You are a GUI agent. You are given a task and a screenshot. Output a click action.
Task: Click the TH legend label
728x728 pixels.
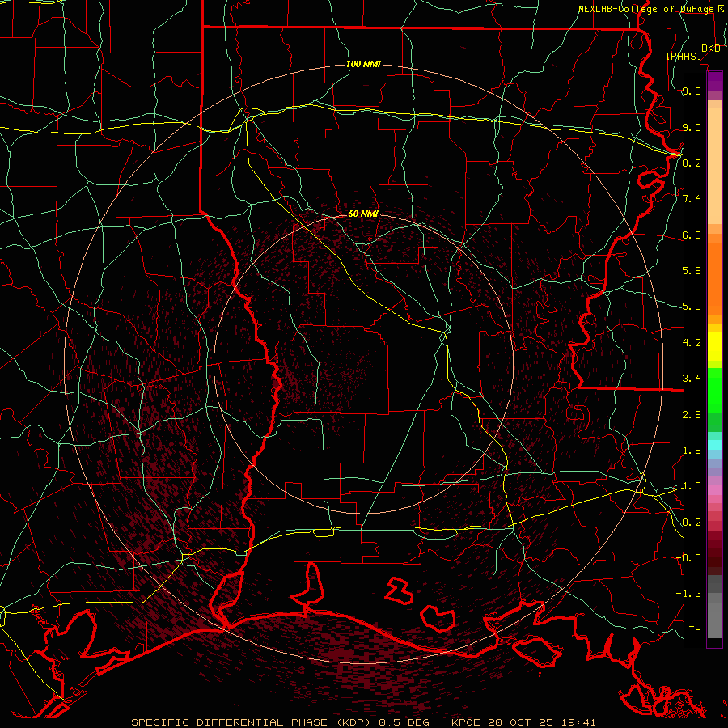695,630
